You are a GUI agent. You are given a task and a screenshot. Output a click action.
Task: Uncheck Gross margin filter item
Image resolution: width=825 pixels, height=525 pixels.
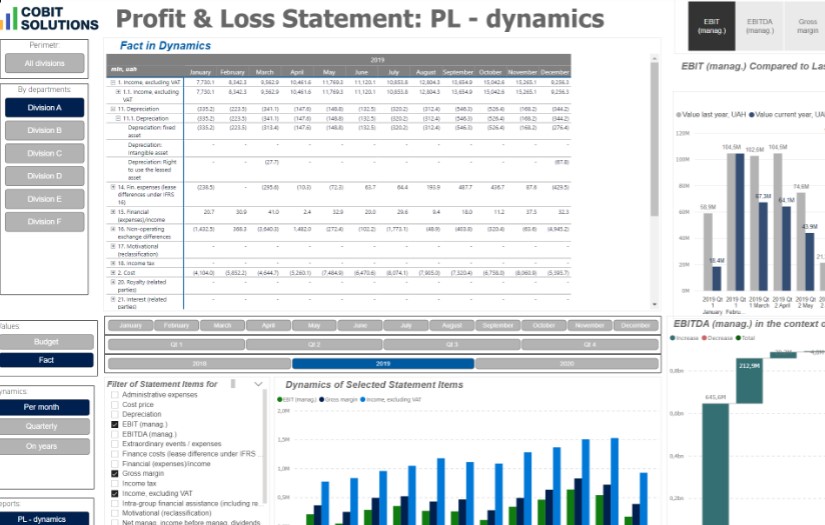point(115,473)
